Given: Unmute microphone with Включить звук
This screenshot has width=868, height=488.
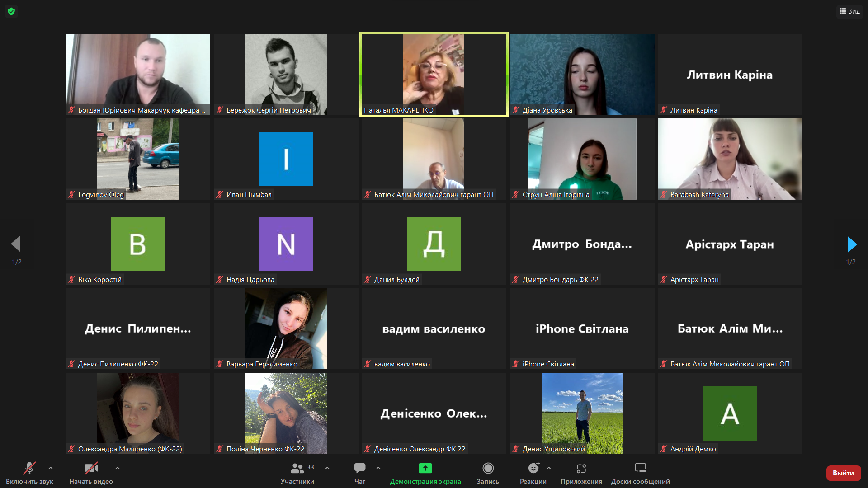Looking at the screenshot, I should [29, 469].
